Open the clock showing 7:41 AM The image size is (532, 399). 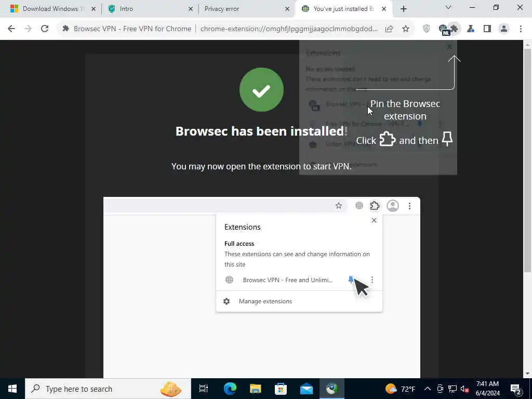coord(487,389)
